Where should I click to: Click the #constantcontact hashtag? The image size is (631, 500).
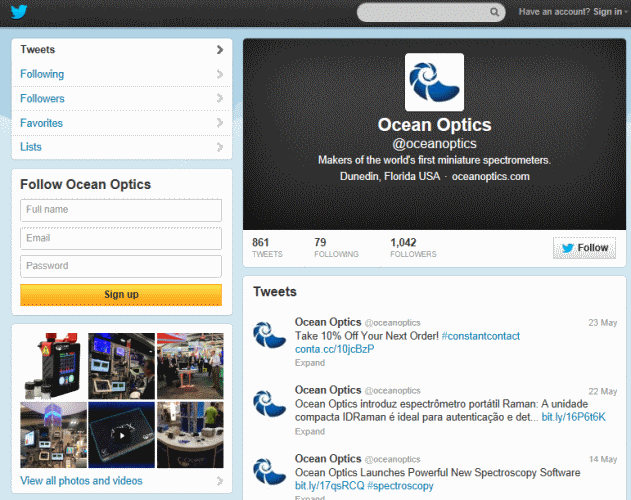481,336
